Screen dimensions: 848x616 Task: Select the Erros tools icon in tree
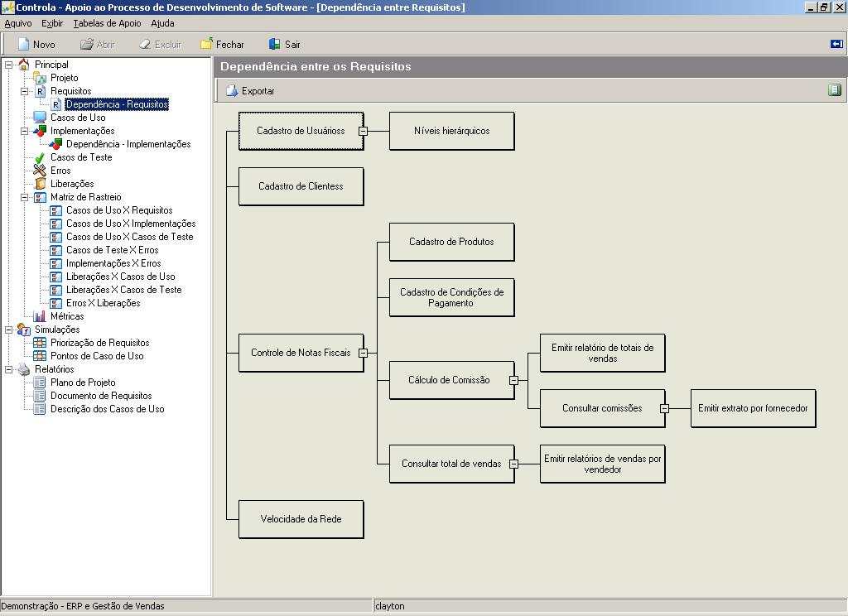(x=40, y=171)
